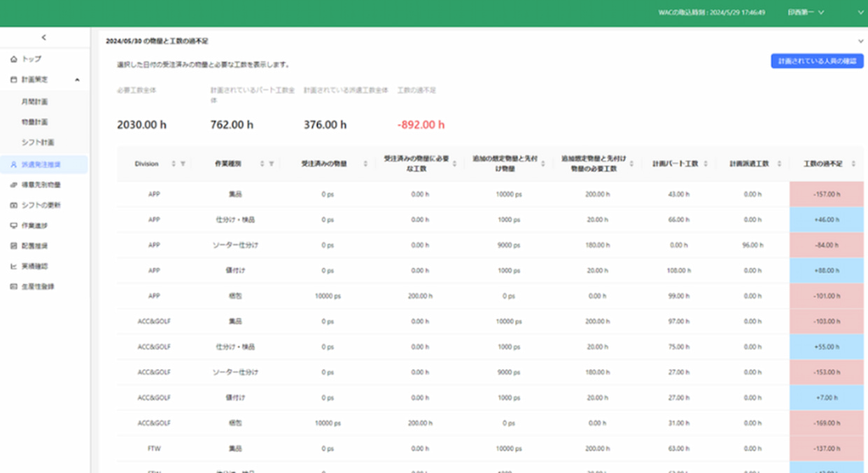Viewport: 868px width, 473px height.
Task: Click the 762.00 h part-time total
Action: pyautogui.click(x=232, y=125)
